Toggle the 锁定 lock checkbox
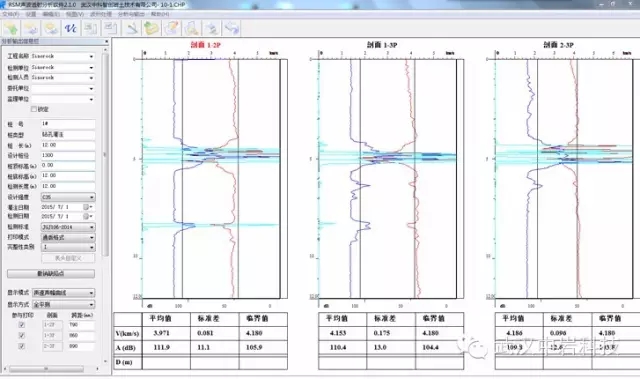Viewport: 640px width, 379px height. [x=34, y=109]
